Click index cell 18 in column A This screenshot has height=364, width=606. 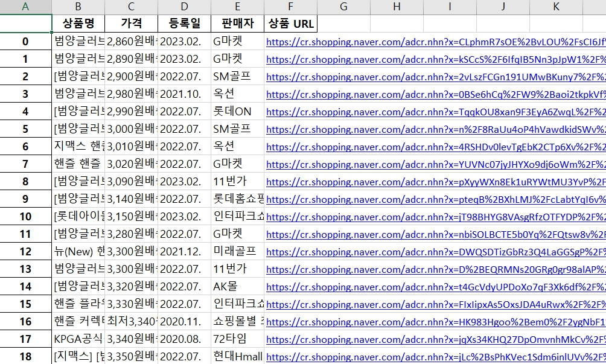25,356
